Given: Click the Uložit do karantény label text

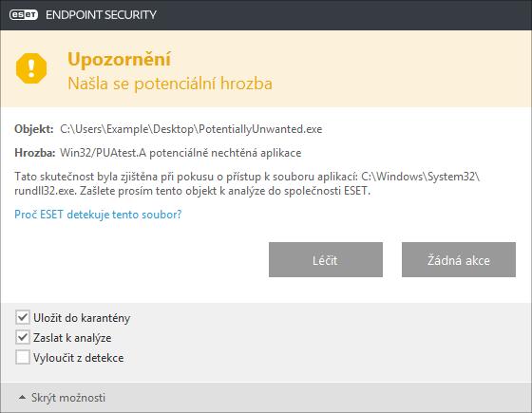Looking at the screenshot, I should [x=82, y=318].
